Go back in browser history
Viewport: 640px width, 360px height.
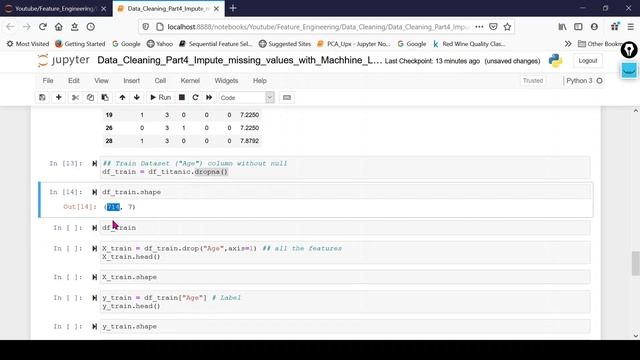pyautogui.click(x=10, y=27)
